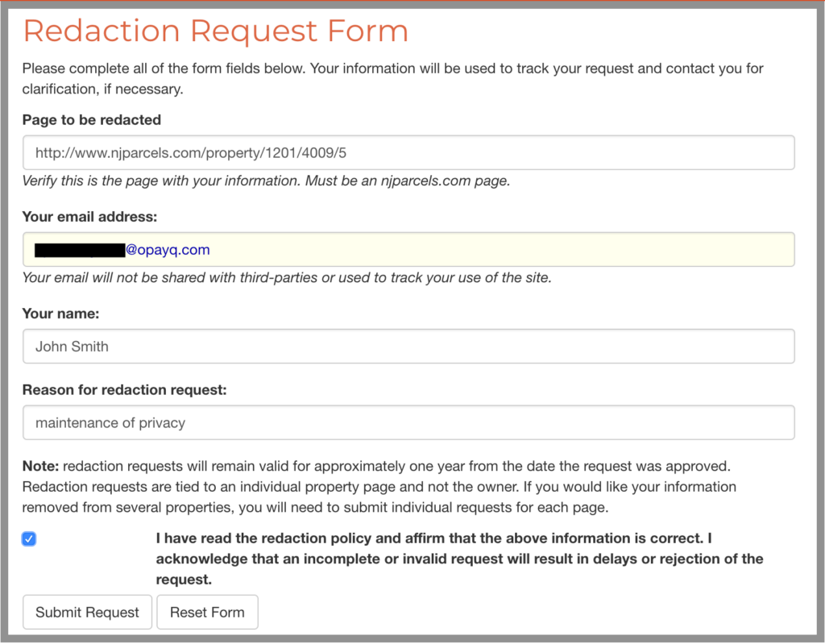The image size is (825, 644).
Task: Click the Reason for redaction request field
Action: point(408,422)
